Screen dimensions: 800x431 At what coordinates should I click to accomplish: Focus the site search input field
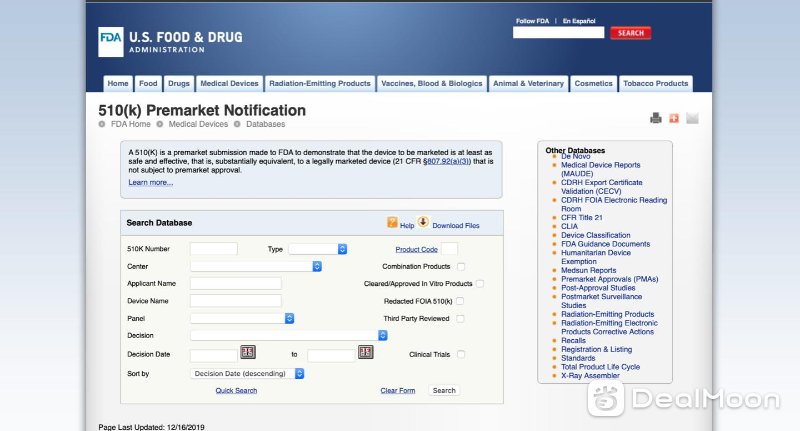559,33
